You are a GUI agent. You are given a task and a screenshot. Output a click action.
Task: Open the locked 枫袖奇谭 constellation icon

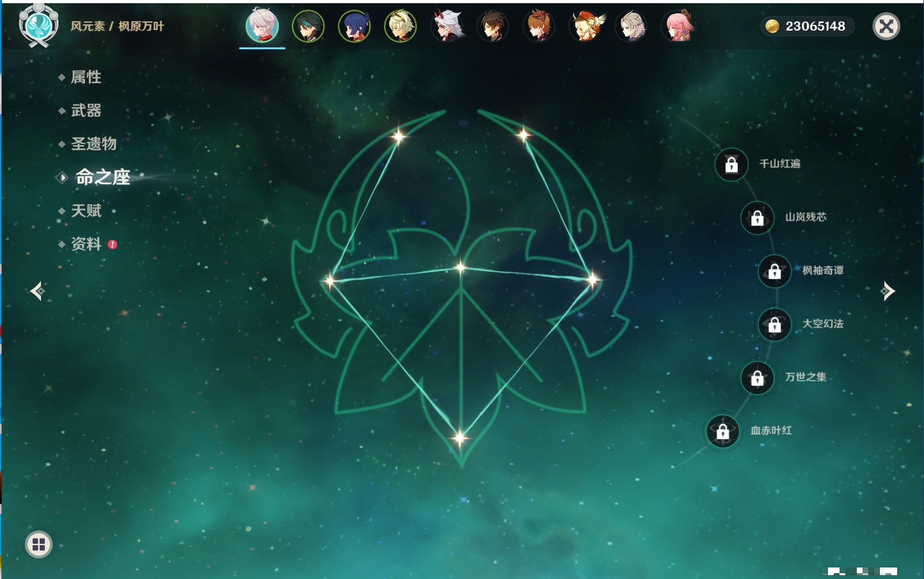(775, 271)
